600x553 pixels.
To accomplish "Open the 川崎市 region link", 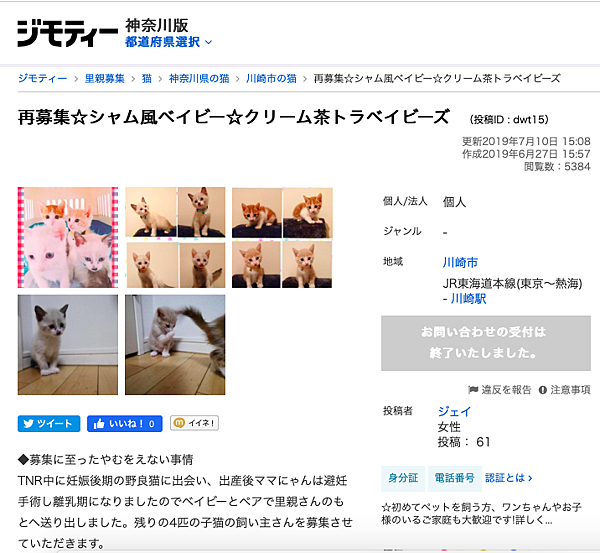I will point(460,263).
